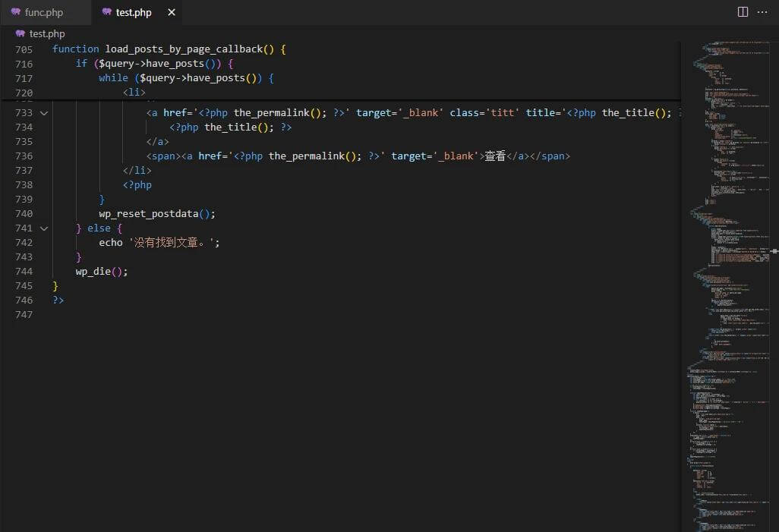Switch to the func.php tab
Screen dimensions: 779x532
[45, 12]
